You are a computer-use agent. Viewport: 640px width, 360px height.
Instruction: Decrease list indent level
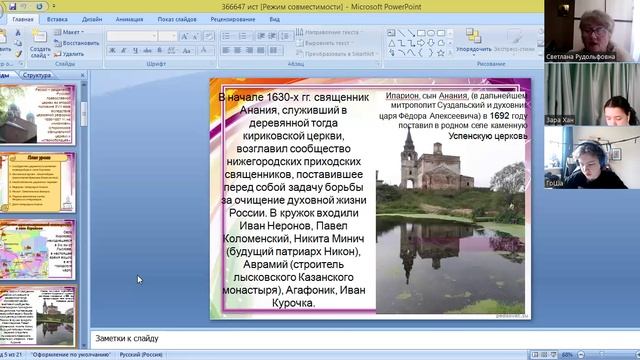tap(261, 36)
